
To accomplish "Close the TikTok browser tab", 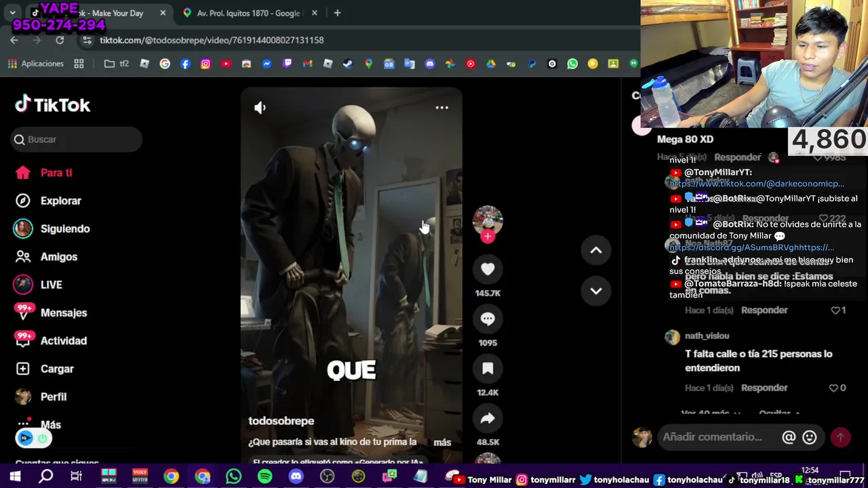I will (x=163, y=13).
